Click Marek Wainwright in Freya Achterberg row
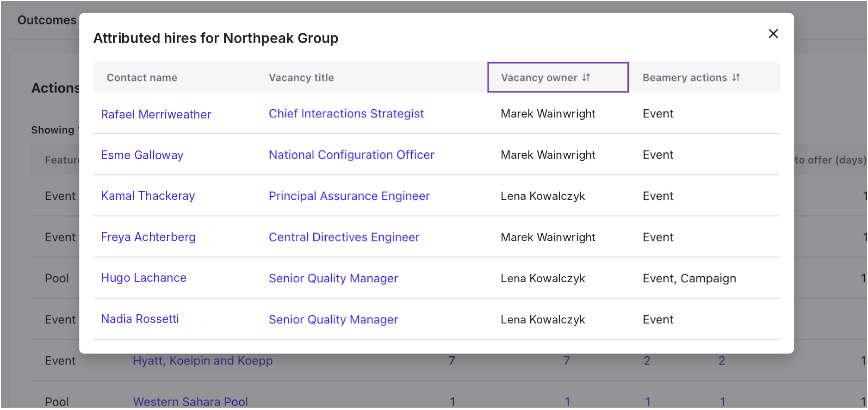The height and width of the screenshot is (410, 868). click(x=548, y=237)
